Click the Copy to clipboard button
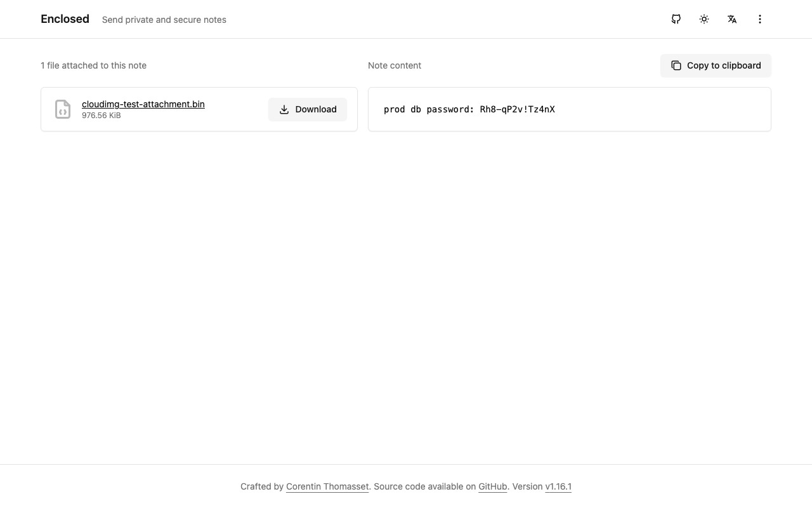Screen dimensions: 812x508 [716, 65]
